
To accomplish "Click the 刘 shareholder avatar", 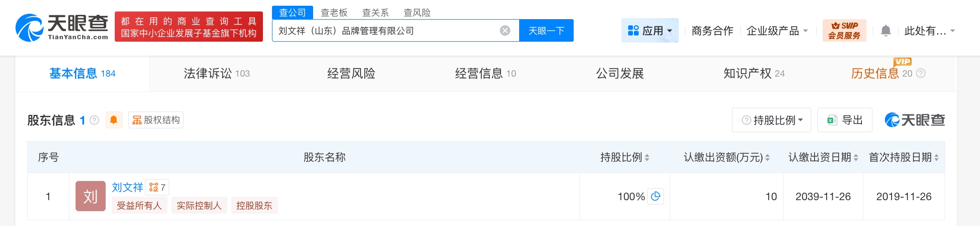I will (90, 196).
